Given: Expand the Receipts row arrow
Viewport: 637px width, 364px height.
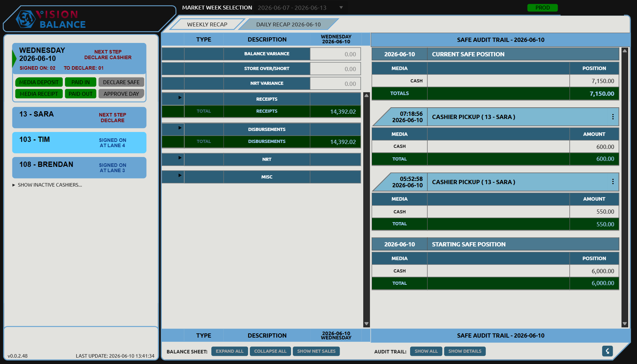Looking at the screenshot, I should click(180, 98).
